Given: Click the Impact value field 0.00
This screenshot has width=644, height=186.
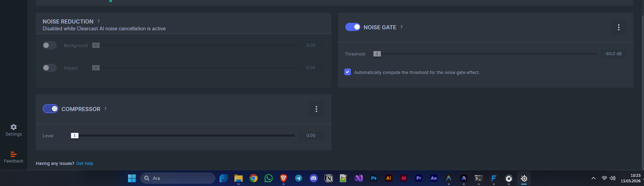Looking at the screenshot, I should coord(311,68).
